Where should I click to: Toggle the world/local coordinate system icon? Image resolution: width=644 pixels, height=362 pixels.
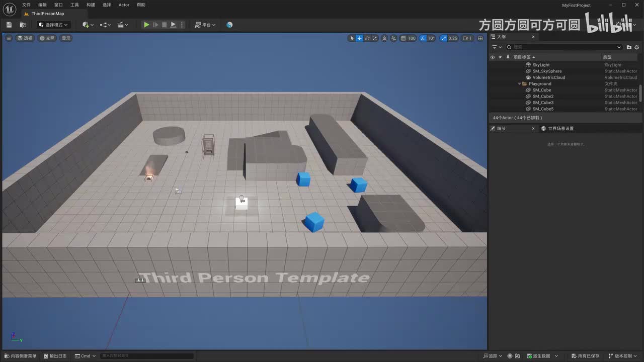pos(385,38)
